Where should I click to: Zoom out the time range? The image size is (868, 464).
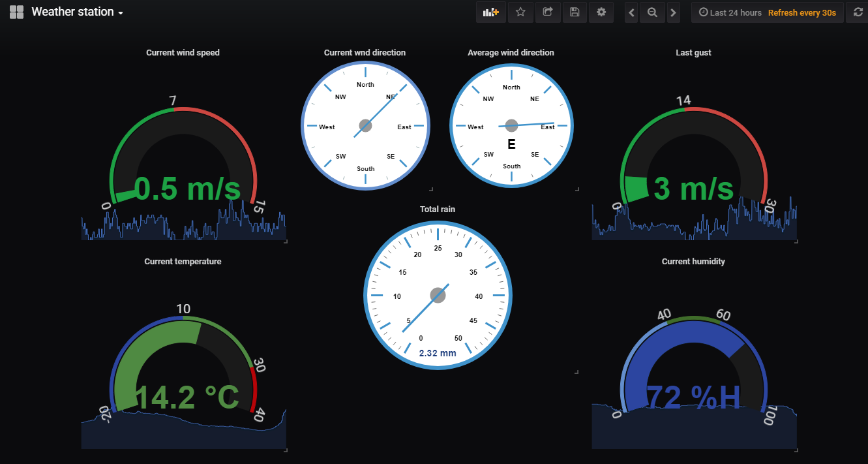(652, 12)
